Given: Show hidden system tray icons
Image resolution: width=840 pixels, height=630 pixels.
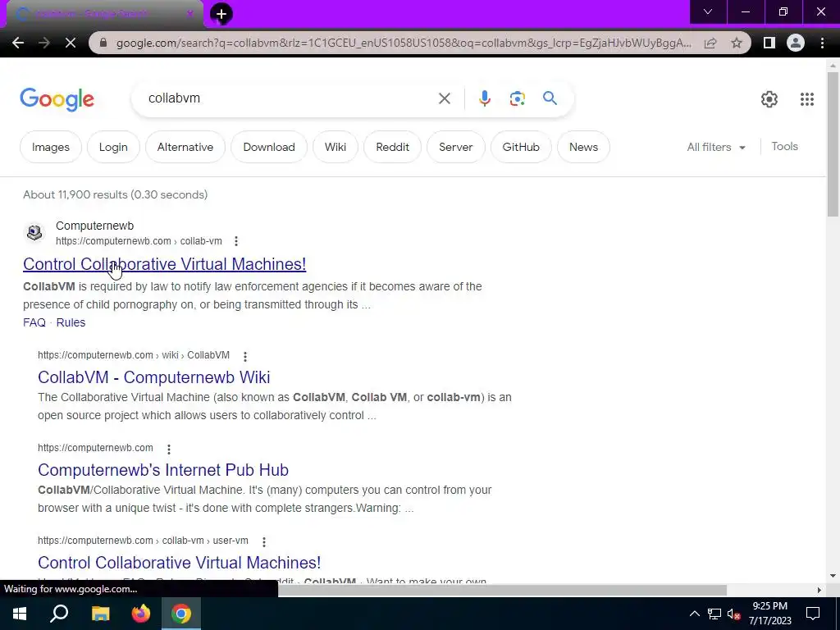Looking at the screenshot, I should pyautogui.click(x=694, y=614).
